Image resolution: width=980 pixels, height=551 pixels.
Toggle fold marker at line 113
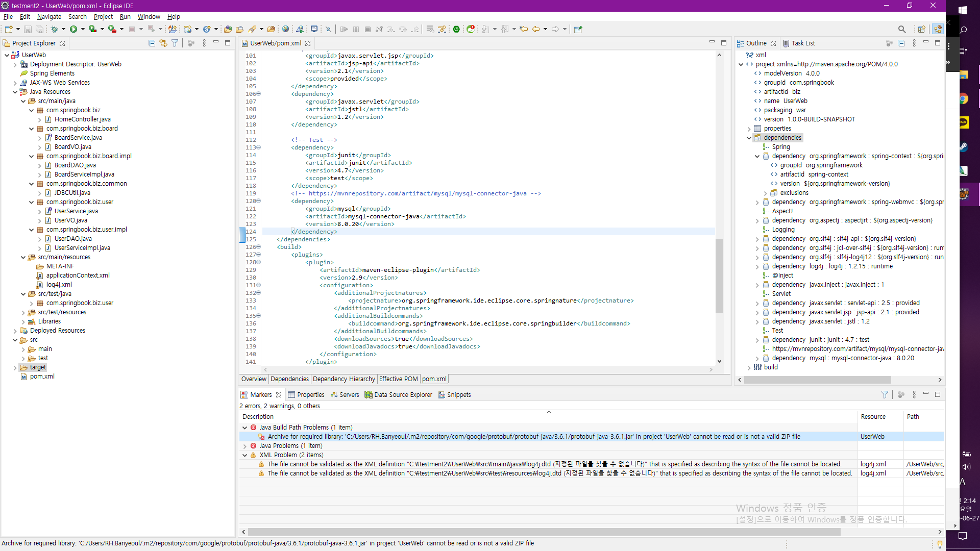259,147
